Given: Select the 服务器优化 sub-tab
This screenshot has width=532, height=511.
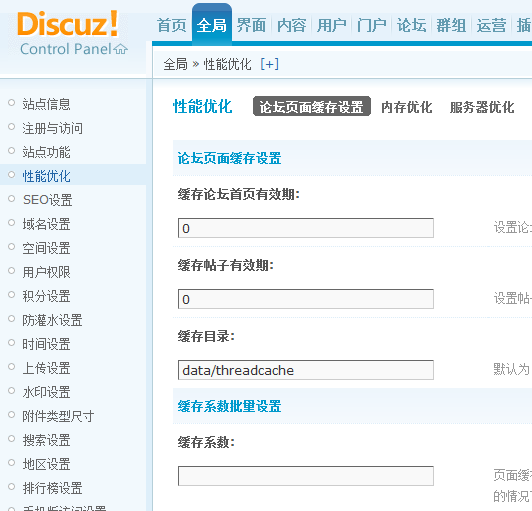Looking at the screenshot, I should (482, 107).
